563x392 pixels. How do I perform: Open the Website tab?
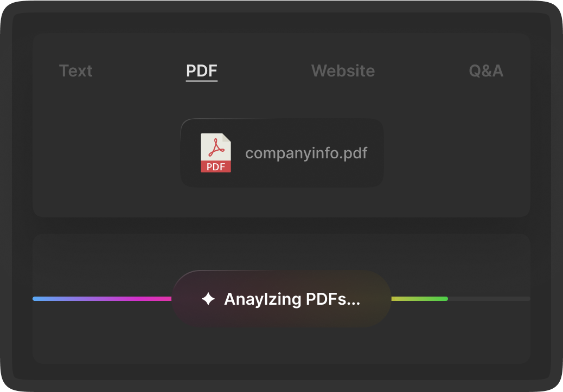(x=343, y=70)
